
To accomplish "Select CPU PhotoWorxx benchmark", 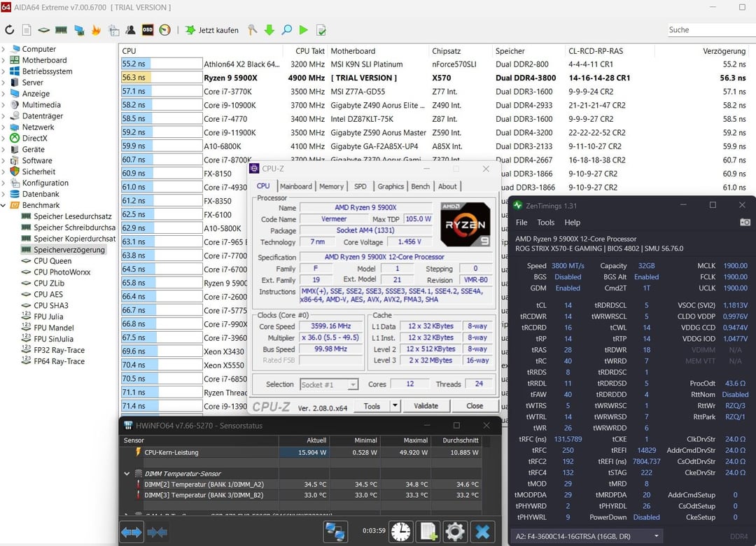I will [x=62, y=272].
